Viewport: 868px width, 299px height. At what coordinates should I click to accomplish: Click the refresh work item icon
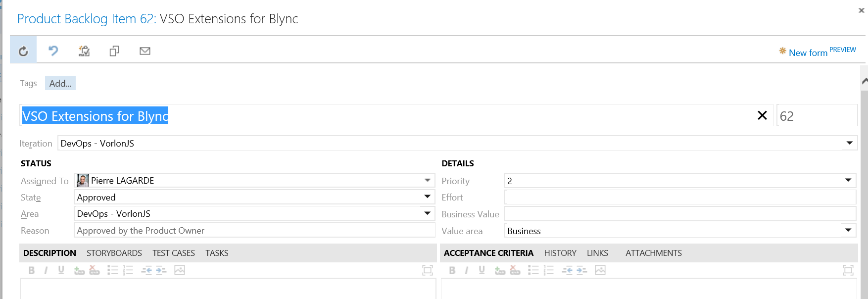(23, 51)
